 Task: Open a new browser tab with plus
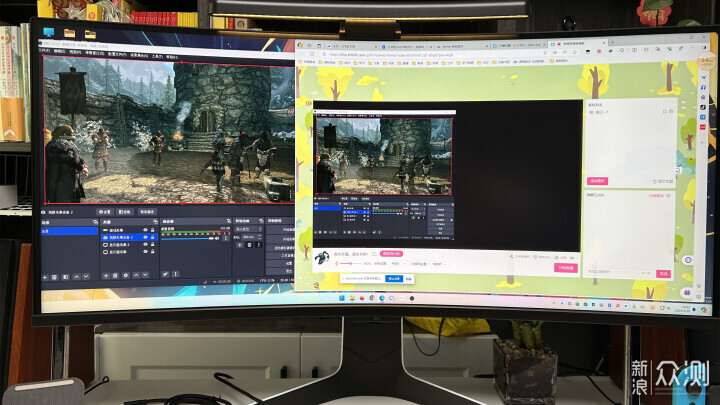(612, 42)
